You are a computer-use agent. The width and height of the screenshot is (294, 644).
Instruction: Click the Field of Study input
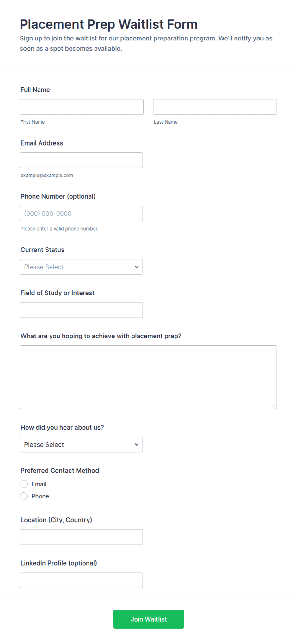tap(81, 310)
